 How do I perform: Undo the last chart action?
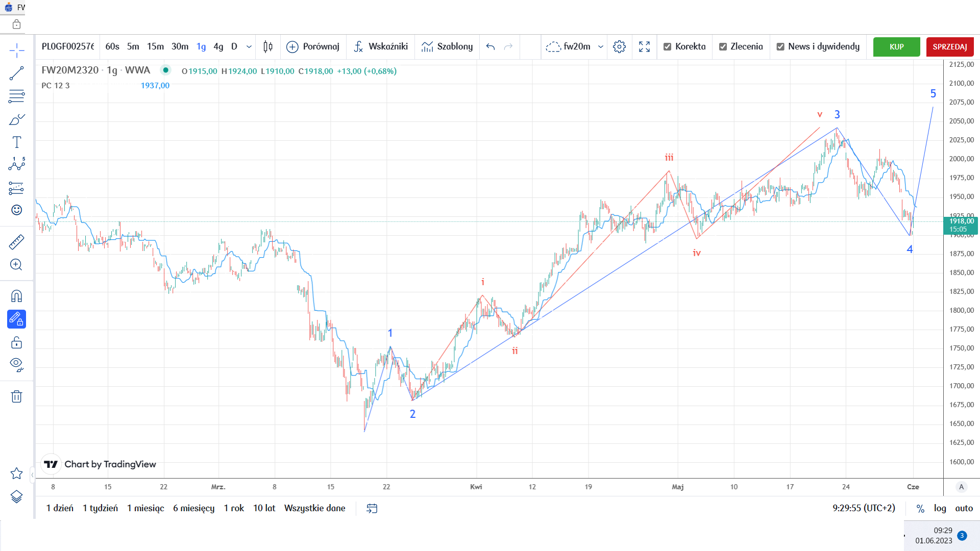[491, 46]
